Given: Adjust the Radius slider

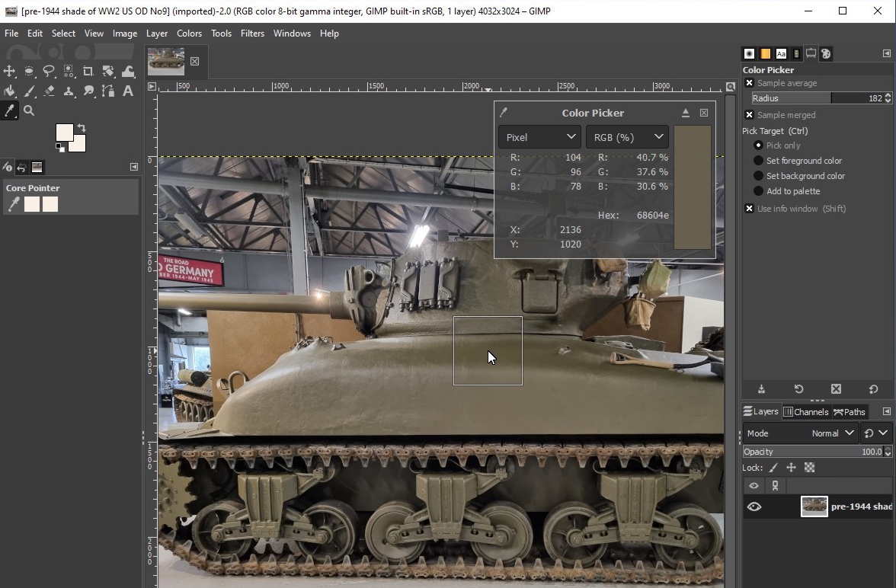Looking at the screenshot, I should point(818,98).
